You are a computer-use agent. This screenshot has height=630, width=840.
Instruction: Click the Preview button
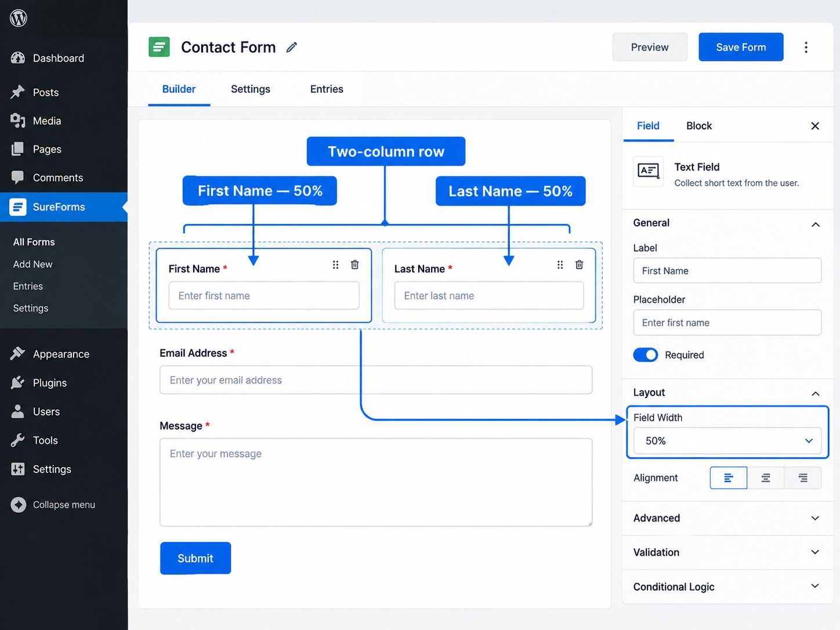(x=650, y=47)
